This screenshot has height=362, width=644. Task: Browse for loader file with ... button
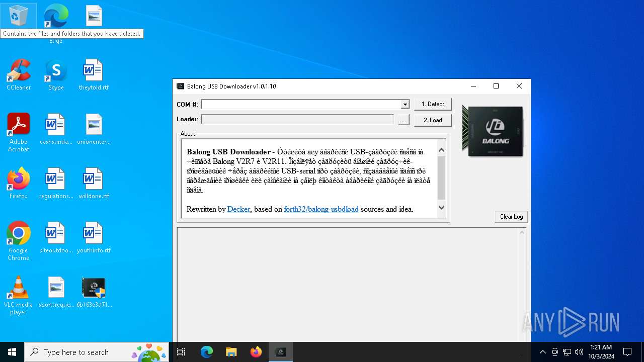pos(404,120)
